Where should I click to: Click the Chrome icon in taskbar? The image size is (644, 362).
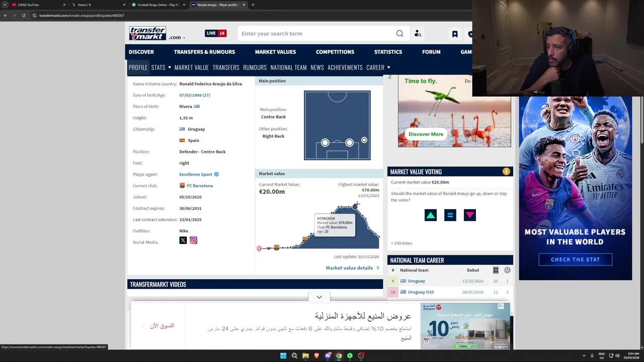coord(339,356)
